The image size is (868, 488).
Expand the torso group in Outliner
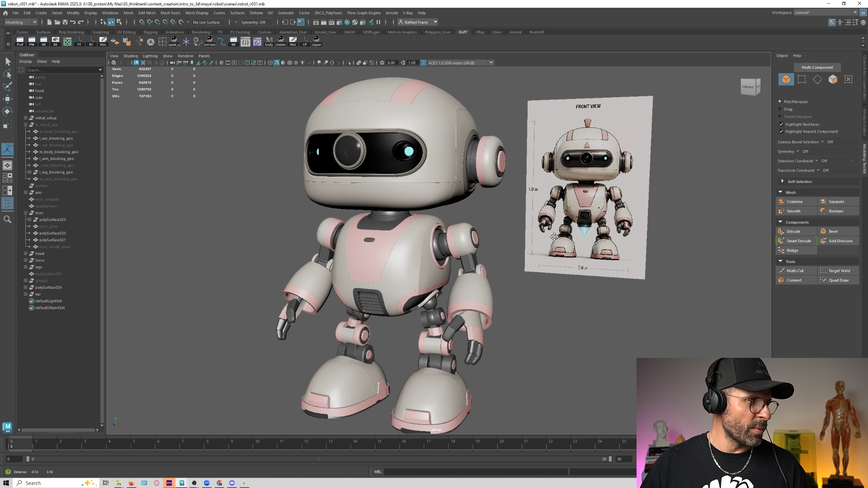26,260
